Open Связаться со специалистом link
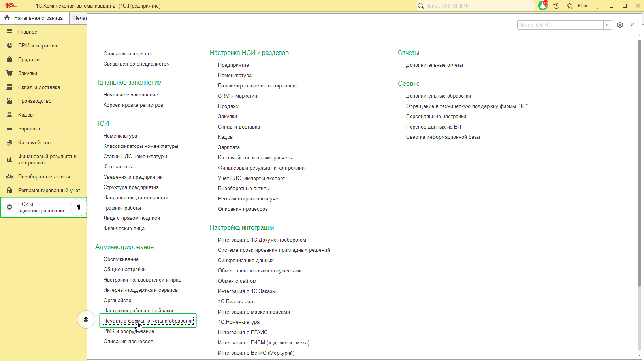 tap(137, 64)
